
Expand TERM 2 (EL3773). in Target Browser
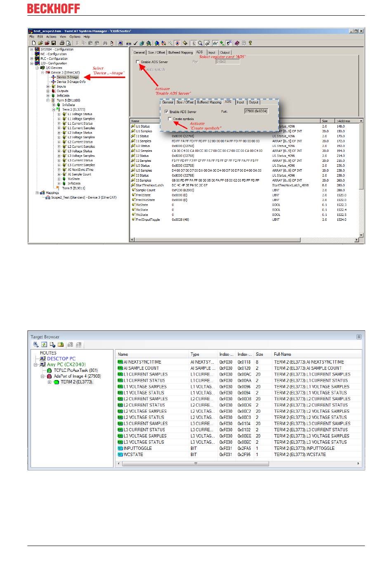tap(50, 382)
